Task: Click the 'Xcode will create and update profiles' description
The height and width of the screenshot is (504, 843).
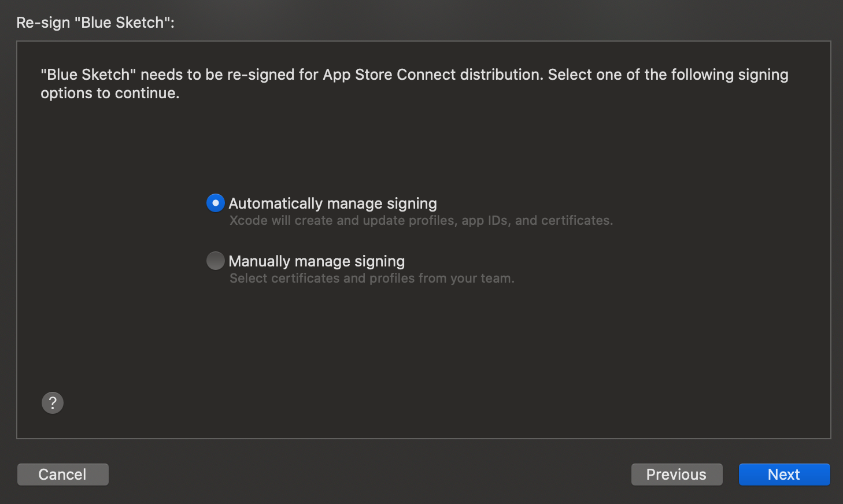Action: (421, 221)
